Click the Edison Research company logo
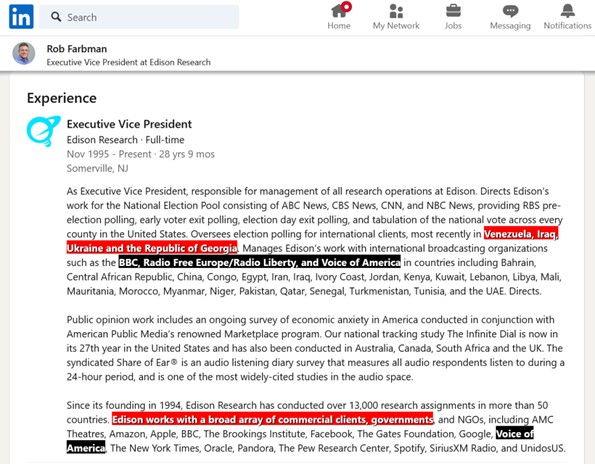Image resolution: width=595 pixels, height=464 pixels. [44, 131]
